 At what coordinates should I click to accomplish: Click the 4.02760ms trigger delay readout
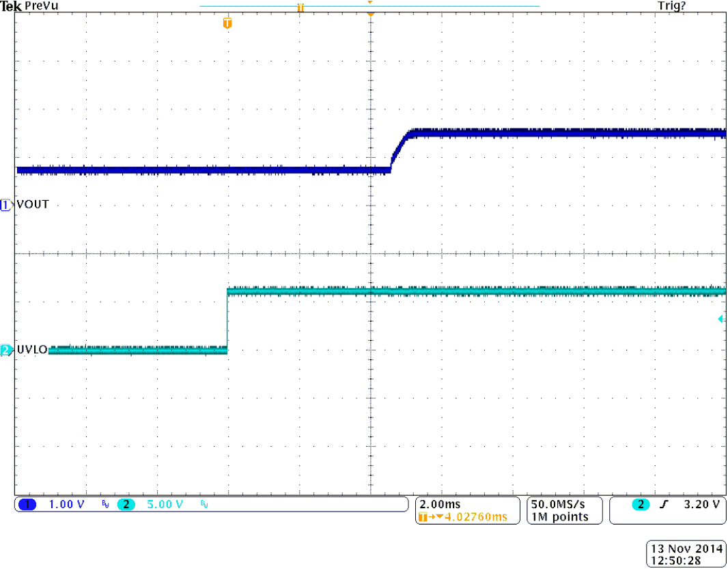tap(475, 517)
